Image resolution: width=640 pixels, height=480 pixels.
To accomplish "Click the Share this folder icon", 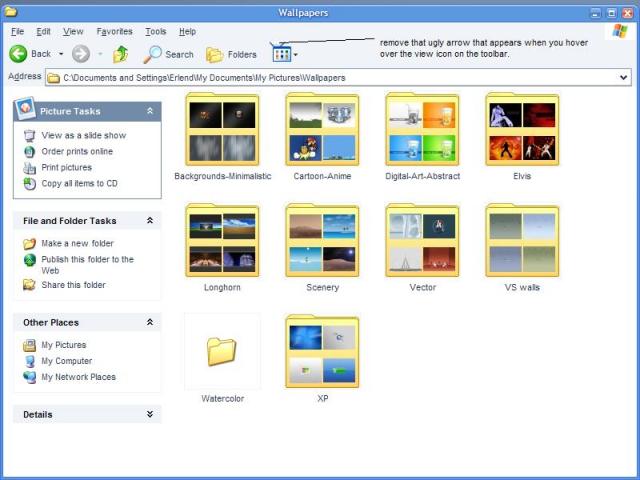I will coord(29,284).
